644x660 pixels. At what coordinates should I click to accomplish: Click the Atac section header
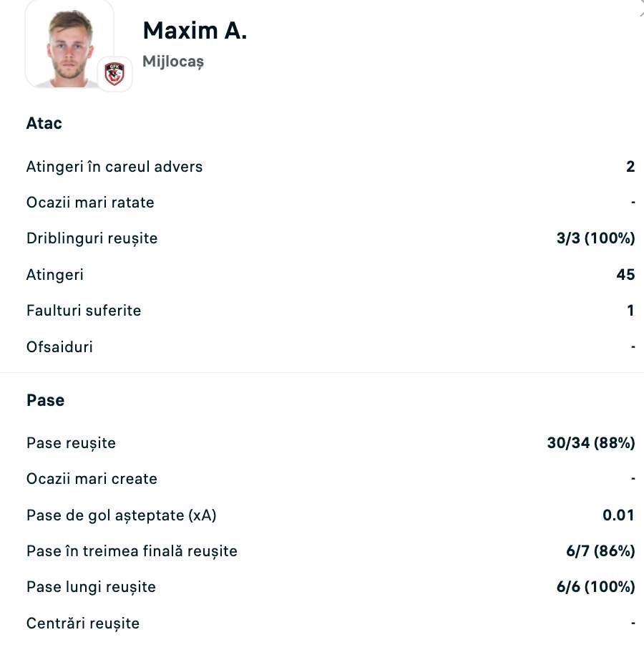44,123
